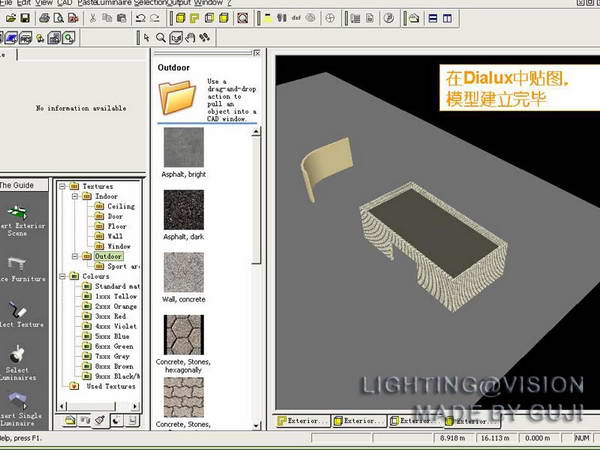Select the Asphalt, bright texture thumbnail
The width and height of the screenshot is (600, 450).
184,147
